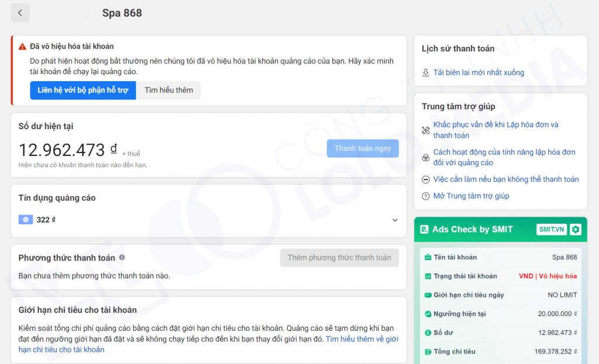Click the 'Số dư' dollar icon in SMIT panel

(428, 332)
